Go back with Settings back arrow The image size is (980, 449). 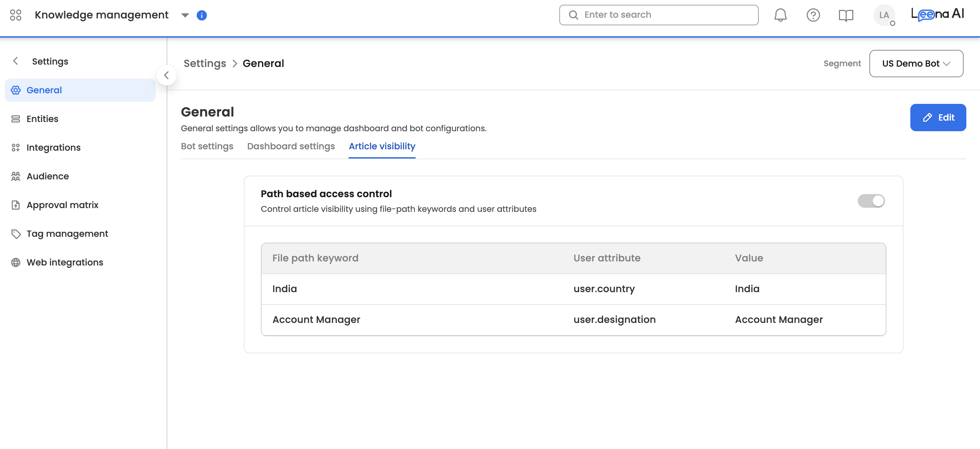[16, 61]
